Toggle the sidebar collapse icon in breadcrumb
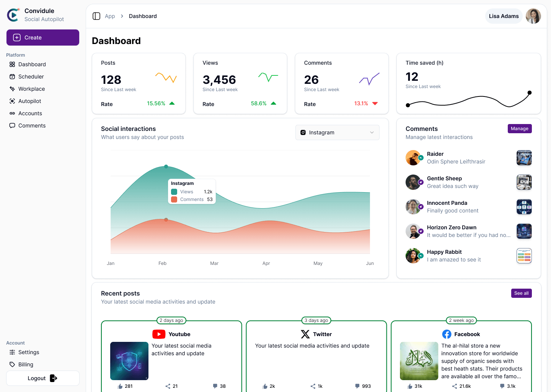 (x=96, y=16)
